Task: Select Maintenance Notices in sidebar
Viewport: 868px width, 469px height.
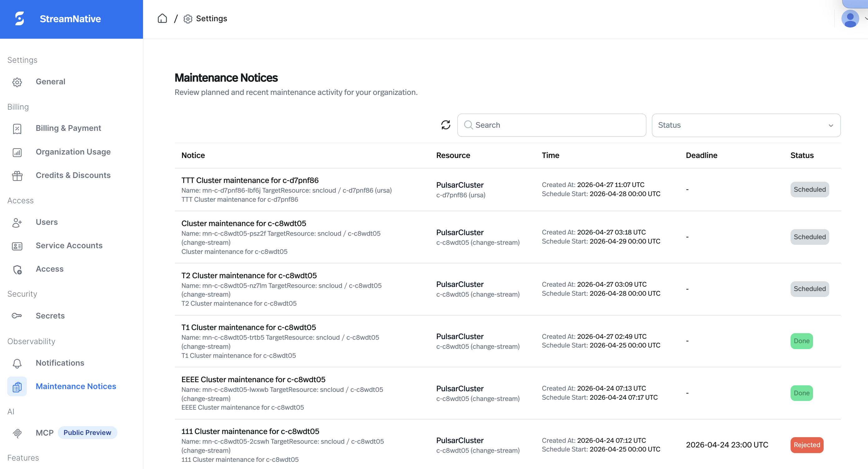Action: (76, 386)
